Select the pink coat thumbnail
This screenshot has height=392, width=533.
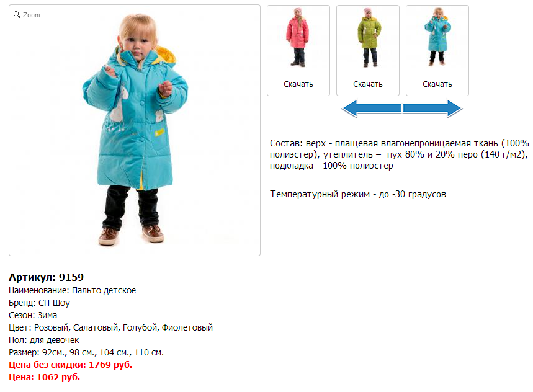298,37
